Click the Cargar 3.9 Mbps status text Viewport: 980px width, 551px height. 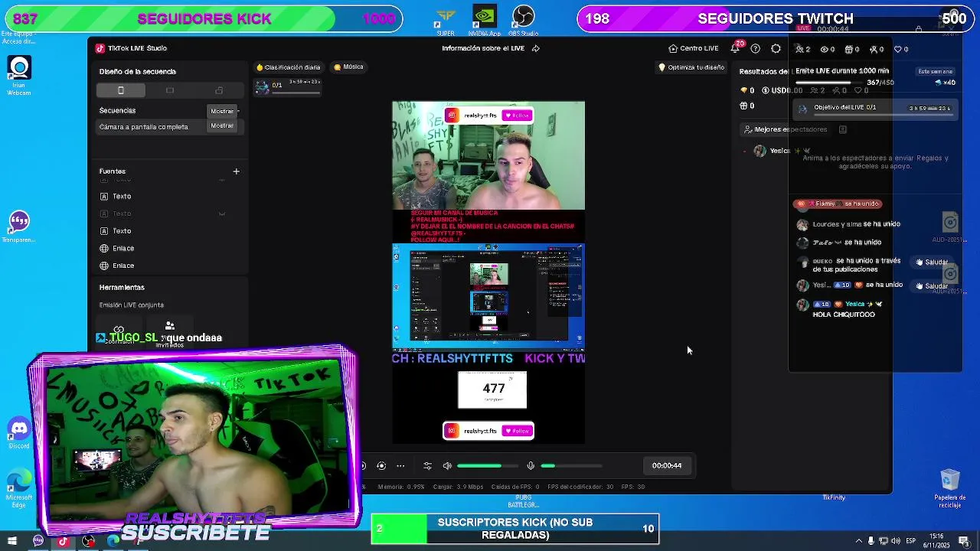coord(458,487)
